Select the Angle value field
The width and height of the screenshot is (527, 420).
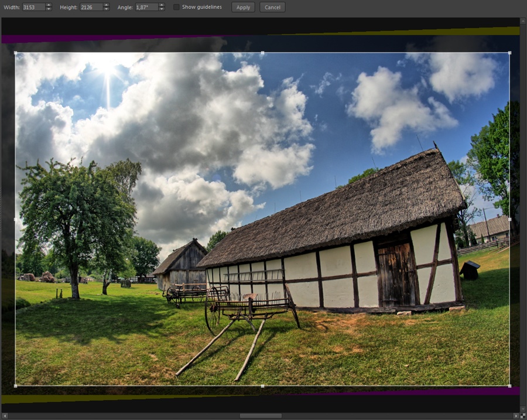(x=146, y=7)
